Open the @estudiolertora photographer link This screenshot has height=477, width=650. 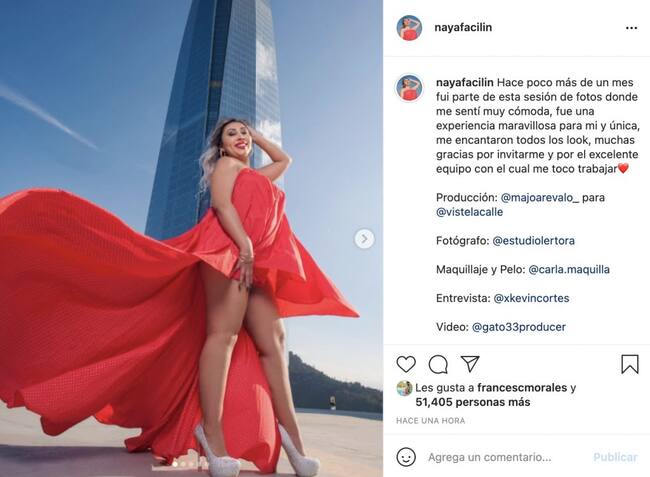click(x=534, y=240)
